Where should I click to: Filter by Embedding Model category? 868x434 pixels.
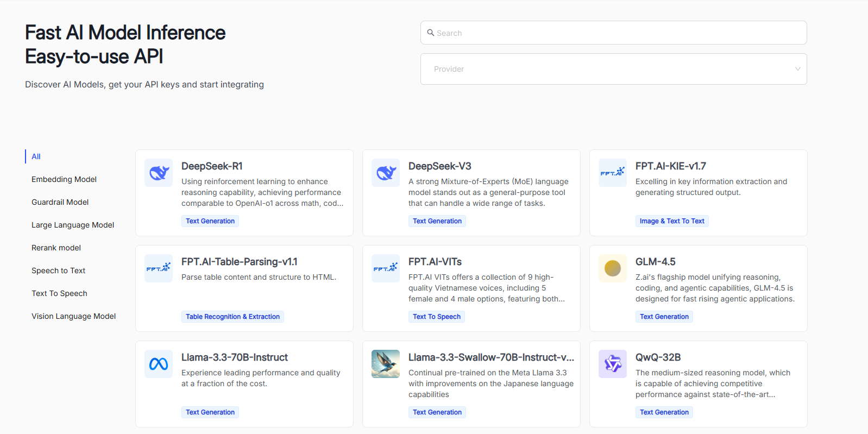pyautogui.click(x=64, y=179)
